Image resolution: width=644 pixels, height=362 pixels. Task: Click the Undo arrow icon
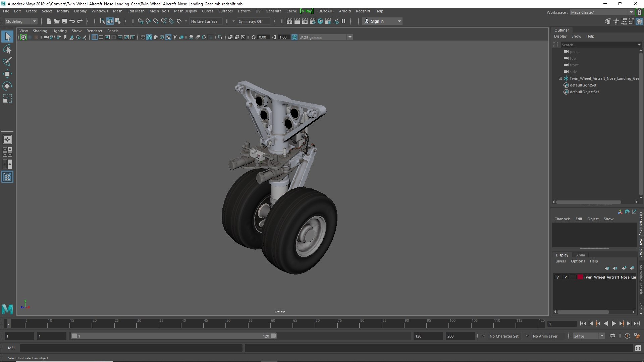tap(72, 21)
